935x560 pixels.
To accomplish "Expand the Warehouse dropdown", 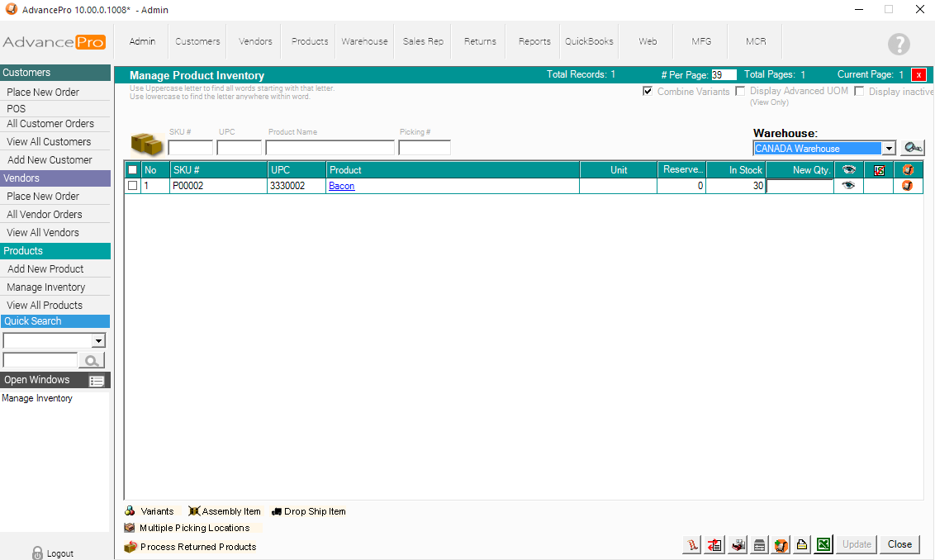I will pyautogui.click(x=888, y=149).
